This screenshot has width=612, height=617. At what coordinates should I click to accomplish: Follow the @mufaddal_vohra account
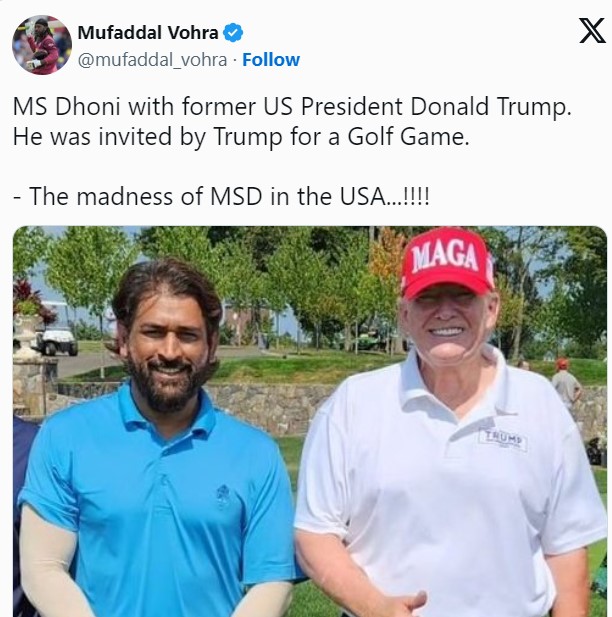coord(271,60)
